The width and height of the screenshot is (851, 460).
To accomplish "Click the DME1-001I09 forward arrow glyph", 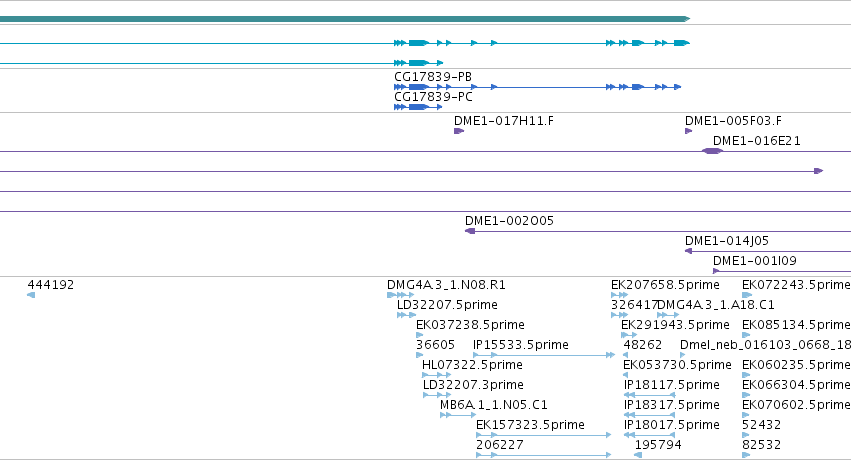I will [716, 271].
